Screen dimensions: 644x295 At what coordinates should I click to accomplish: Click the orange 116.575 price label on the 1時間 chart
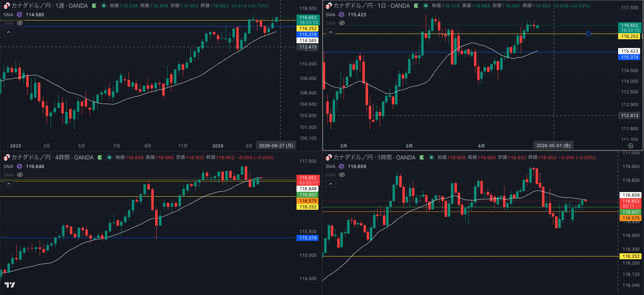click(631, 218)
